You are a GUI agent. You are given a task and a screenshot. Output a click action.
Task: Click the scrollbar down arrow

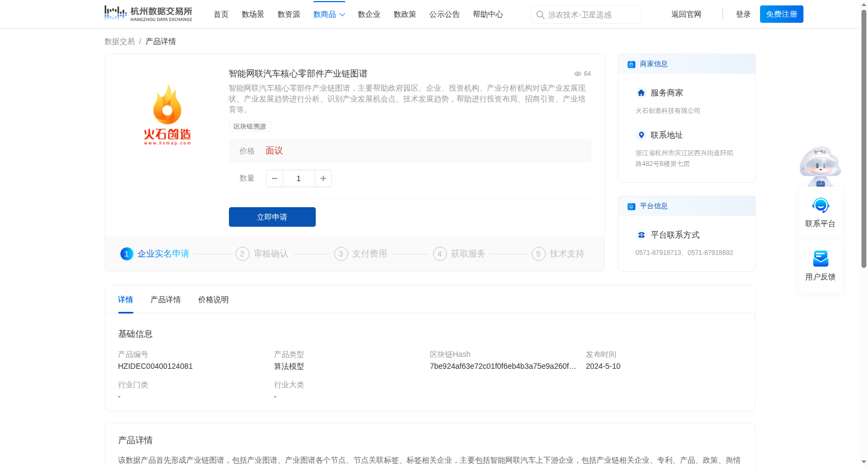[864, 462]
